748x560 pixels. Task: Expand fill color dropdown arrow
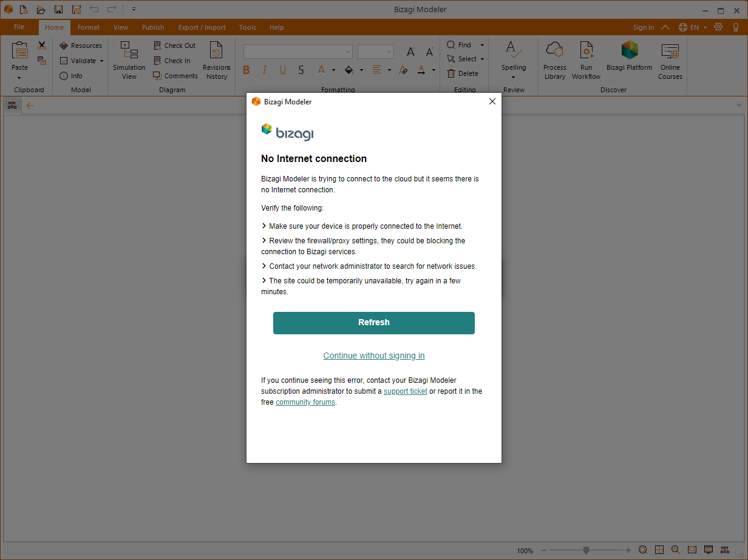361,70
